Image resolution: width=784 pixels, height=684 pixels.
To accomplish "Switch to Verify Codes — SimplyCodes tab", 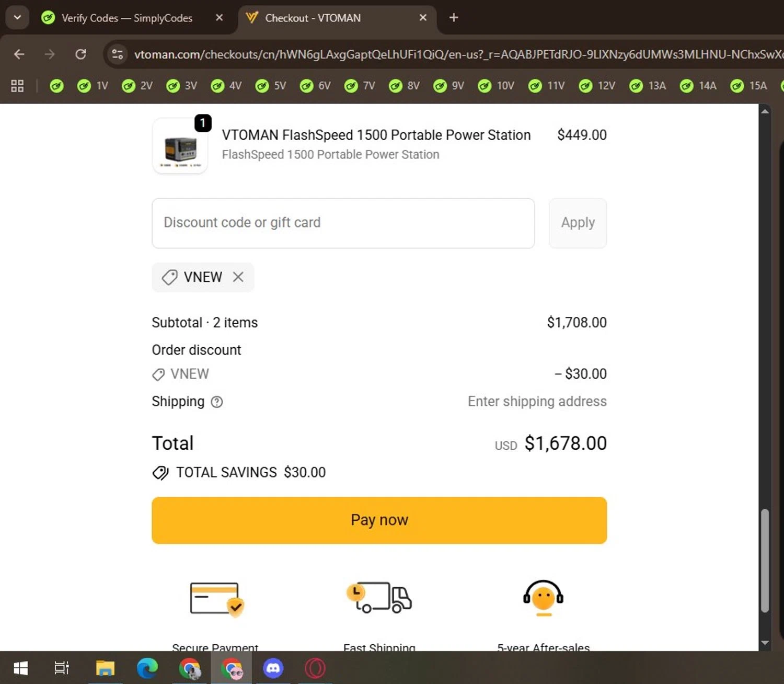I will [126, 18].
